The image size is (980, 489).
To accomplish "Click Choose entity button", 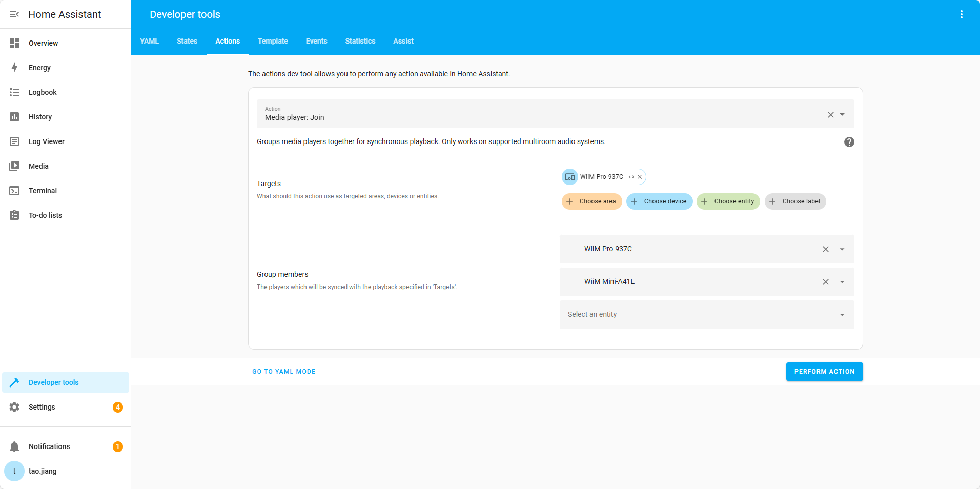I will tap(728, 201).
